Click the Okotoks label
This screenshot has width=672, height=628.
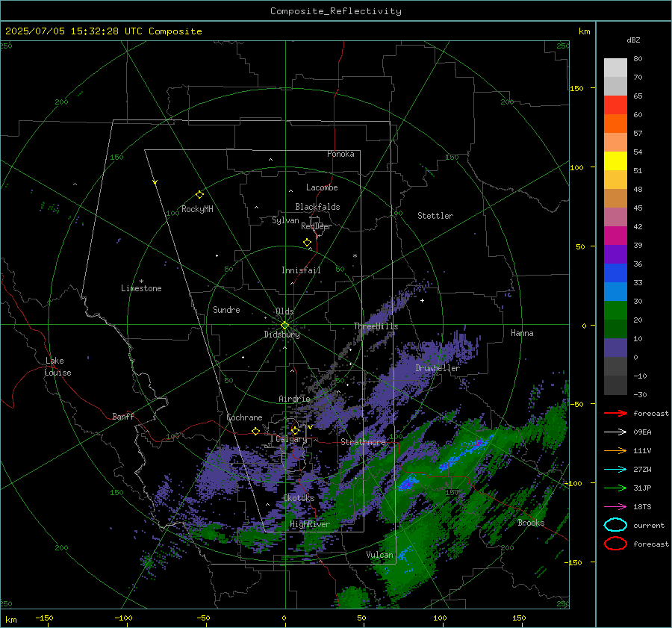tap(299, 497)
